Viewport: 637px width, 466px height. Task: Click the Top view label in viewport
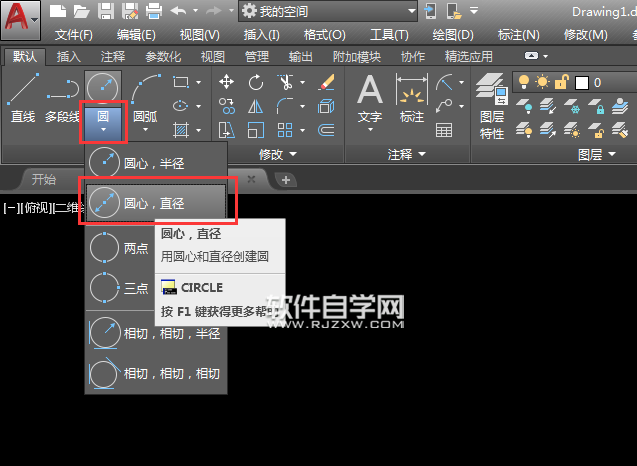36,208
